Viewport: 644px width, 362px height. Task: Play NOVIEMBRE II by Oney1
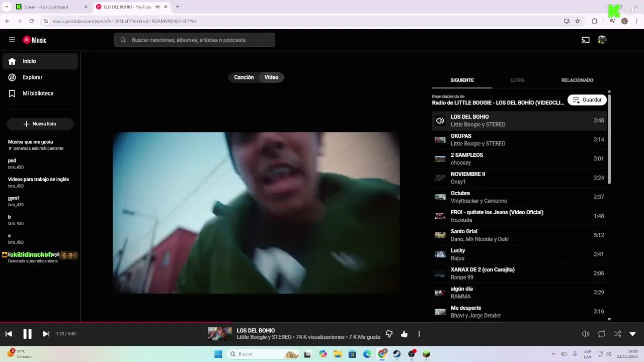point(519,178)
